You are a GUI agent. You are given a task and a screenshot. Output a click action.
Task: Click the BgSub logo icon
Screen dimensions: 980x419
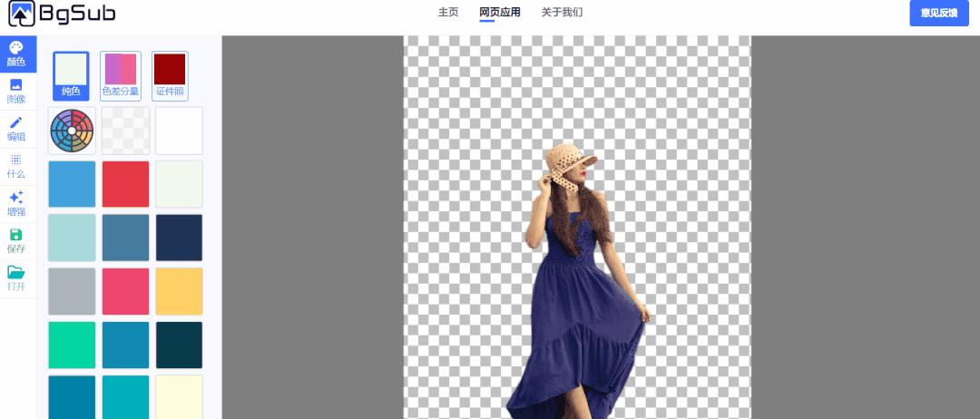(22, 14)
